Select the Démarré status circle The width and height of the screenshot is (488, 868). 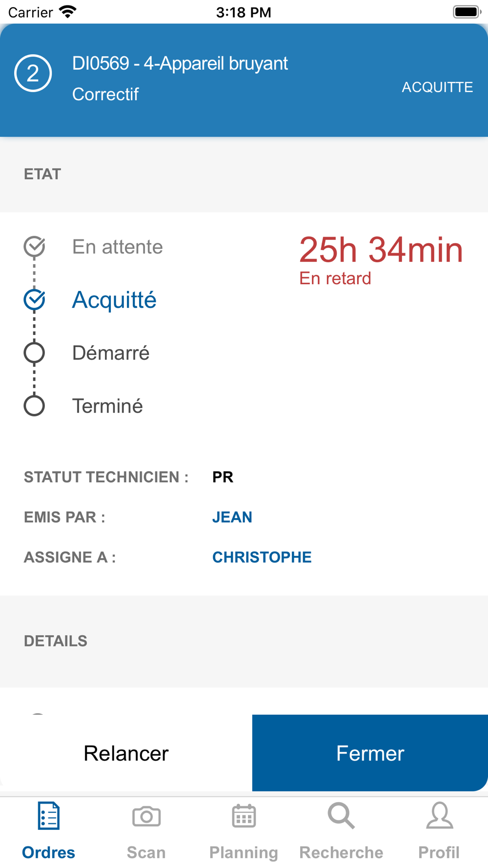click(x=34, y=352)
